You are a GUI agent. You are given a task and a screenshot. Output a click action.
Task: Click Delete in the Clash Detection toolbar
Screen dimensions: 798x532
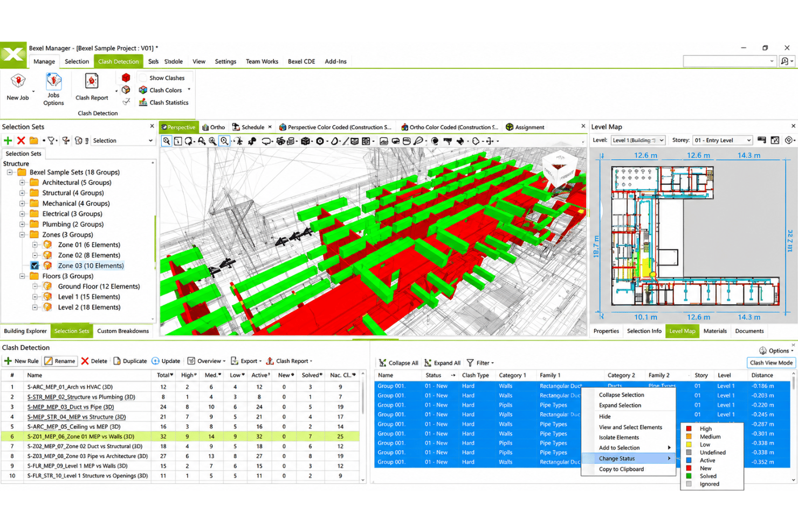coord(94,361)
